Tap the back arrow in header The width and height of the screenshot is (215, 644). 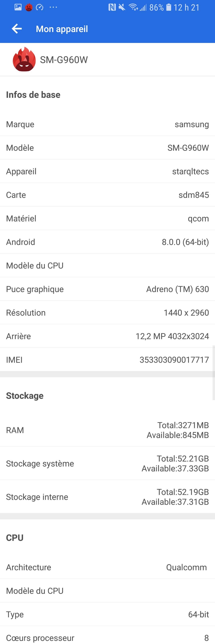click(x=17, y=29)
